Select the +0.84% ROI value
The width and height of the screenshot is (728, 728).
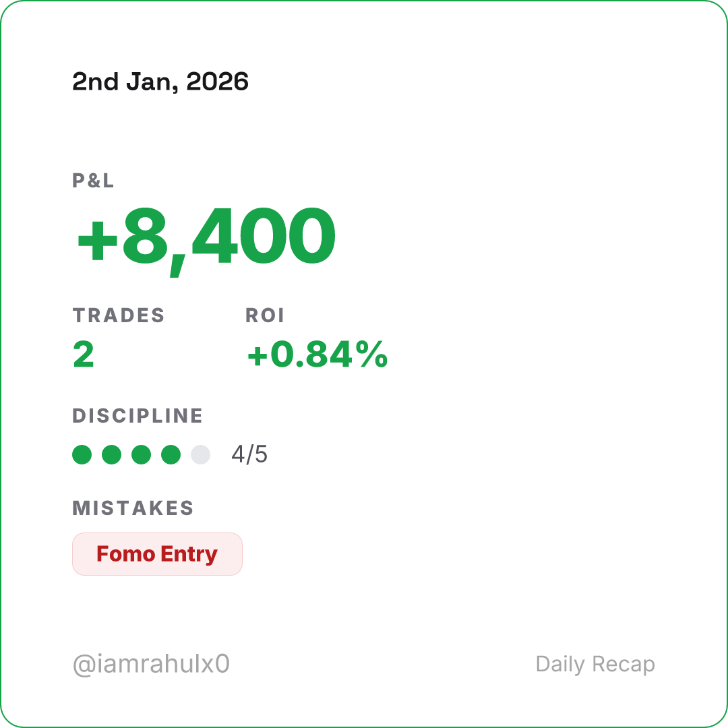pos(317,355)
